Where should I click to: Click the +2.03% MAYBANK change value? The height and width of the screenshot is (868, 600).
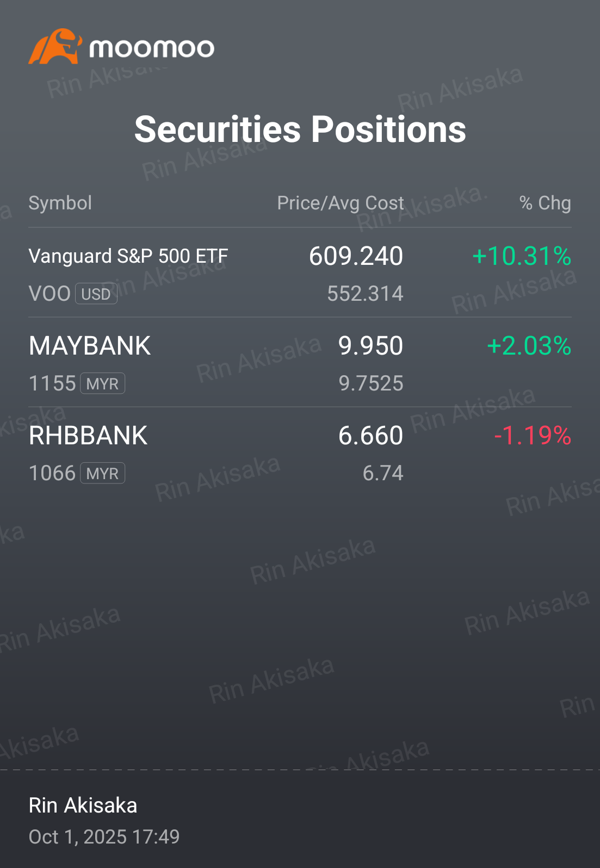click(529, 346)
